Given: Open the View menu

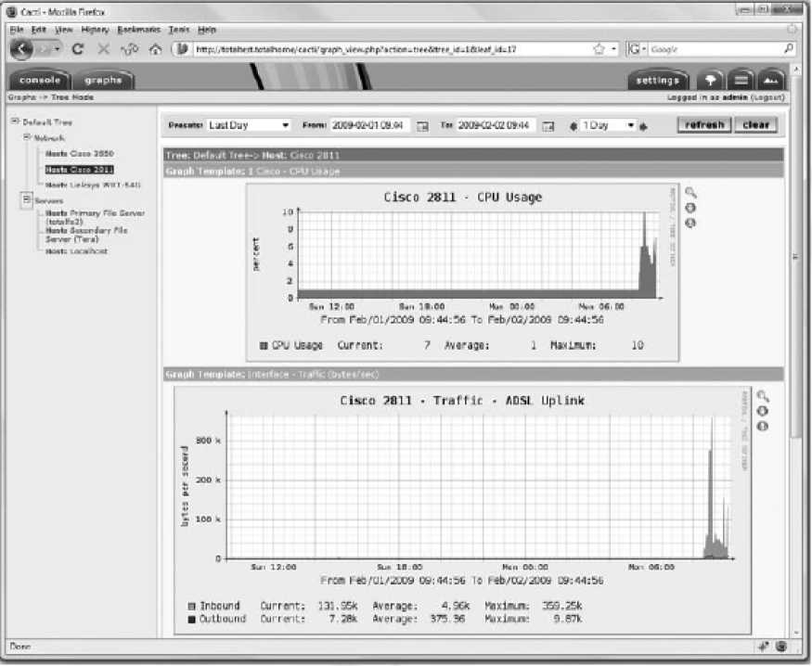Looking at the screenshot, I should [64, 30].
